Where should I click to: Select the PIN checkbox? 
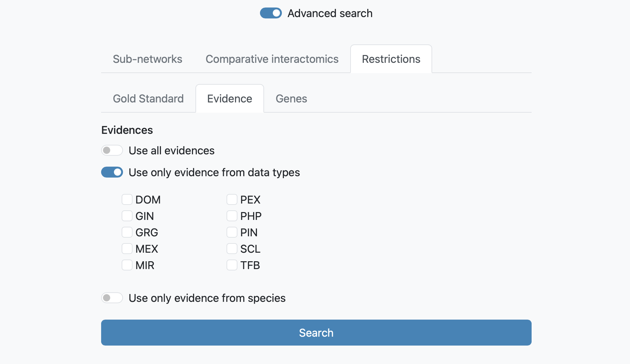pyautogui.click(x=232, y=232)
